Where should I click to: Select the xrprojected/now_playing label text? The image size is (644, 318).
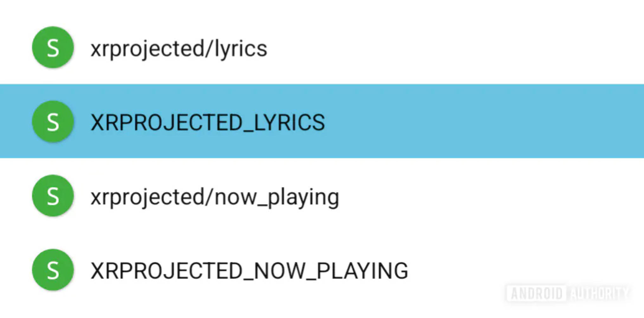(x=215, y=197)
